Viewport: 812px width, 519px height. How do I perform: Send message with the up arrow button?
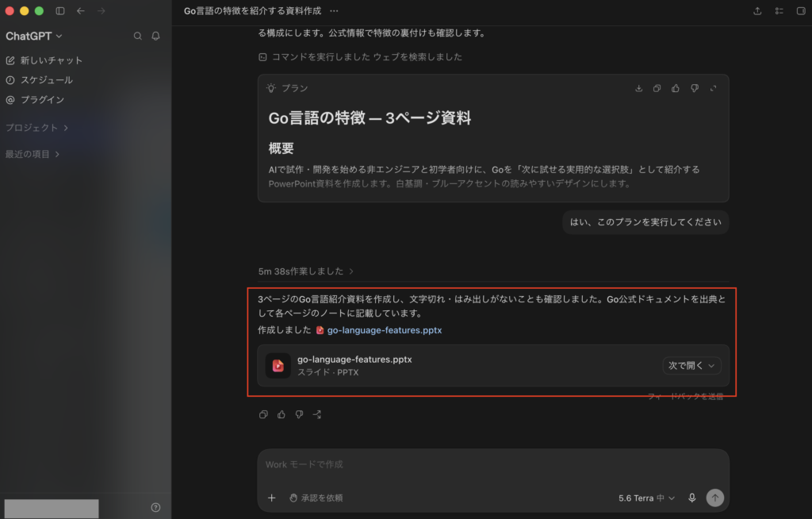(714, 498)
